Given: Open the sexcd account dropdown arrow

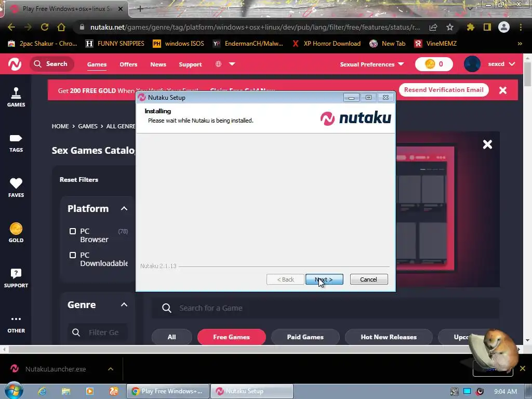Looking at the screenshot, I should [x=512, y=64].
